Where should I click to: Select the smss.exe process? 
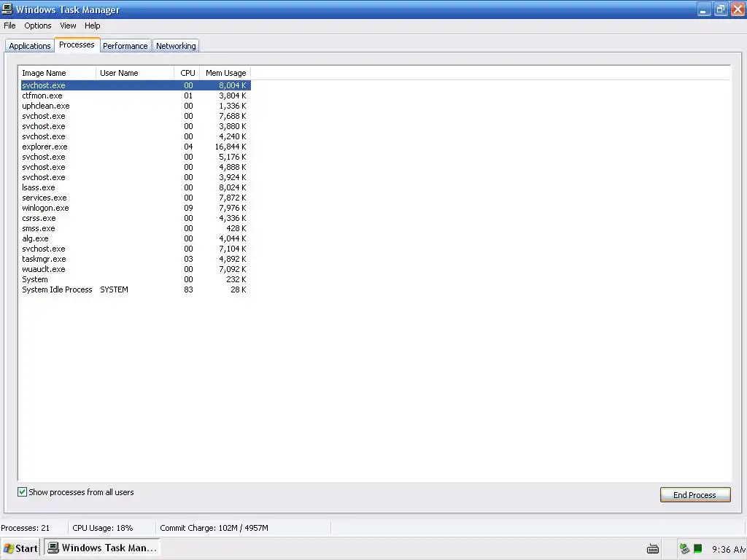pos(135,228)
